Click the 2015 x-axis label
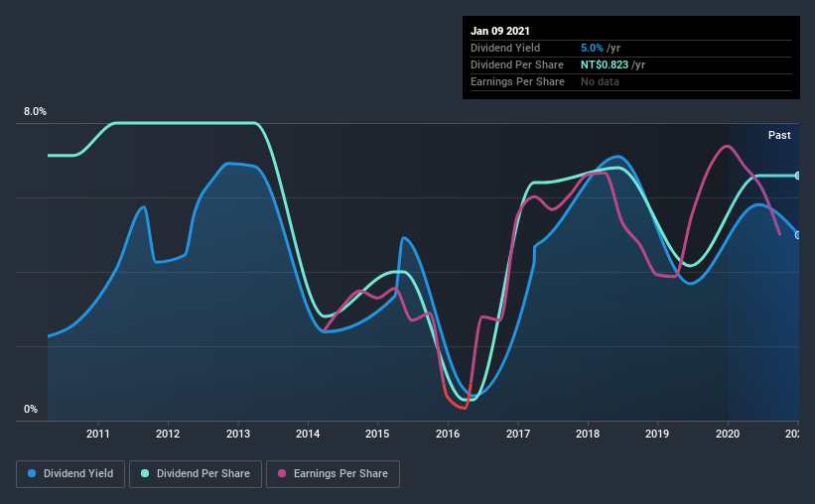The image size is (815, 504). (377, 434)
